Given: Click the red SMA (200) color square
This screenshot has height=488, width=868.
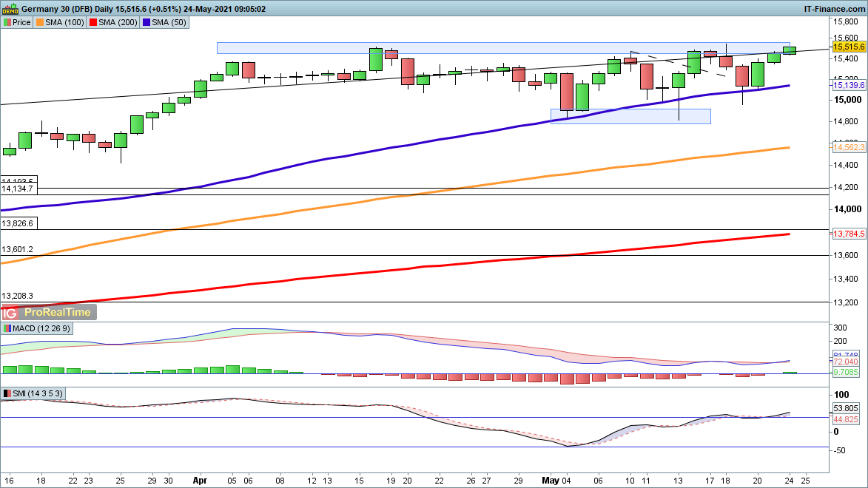Looking at the screenshot, I should [x=92, y=22].
